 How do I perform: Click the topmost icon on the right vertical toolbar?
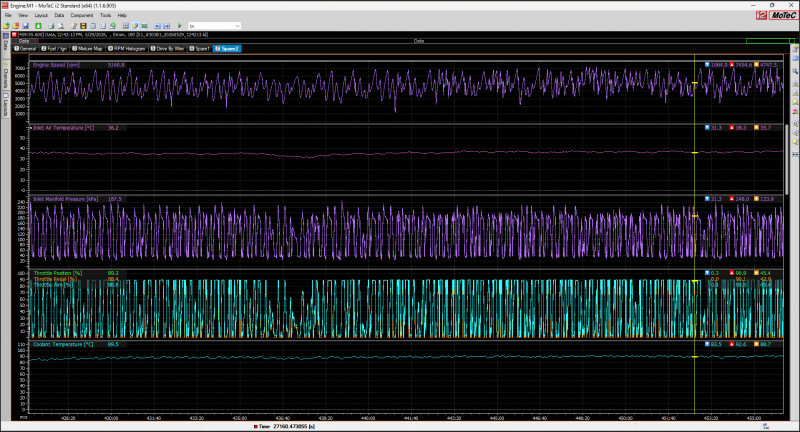tap(795, 49)
